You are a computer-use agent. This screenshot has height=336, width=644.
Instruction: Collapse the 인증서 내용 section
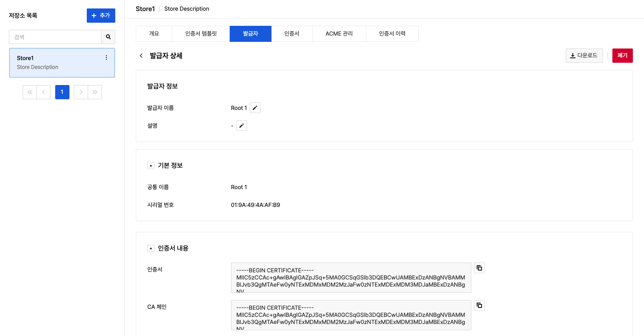tap(151, 248)
